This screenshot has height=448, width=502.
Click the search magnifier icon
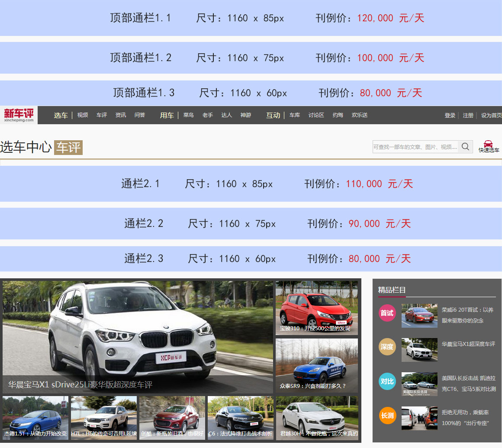tap(466, 147)
